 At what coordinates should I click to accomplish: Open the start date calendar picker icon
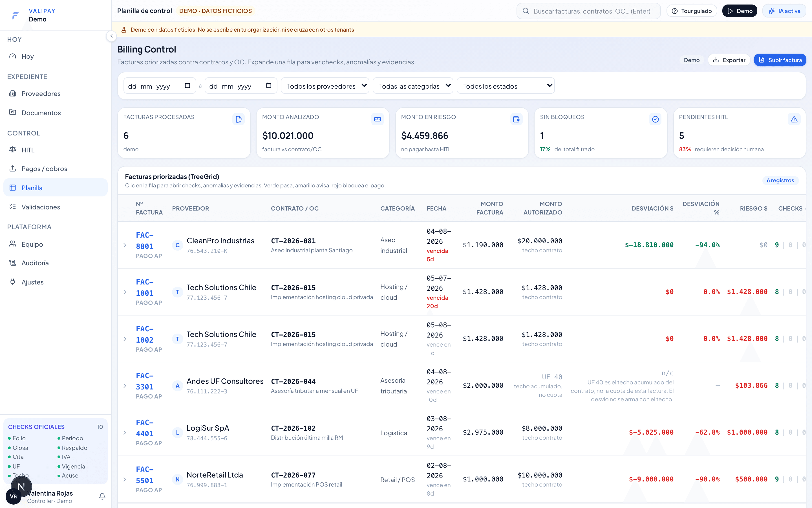pyautogui.click(x=187, y=86)
